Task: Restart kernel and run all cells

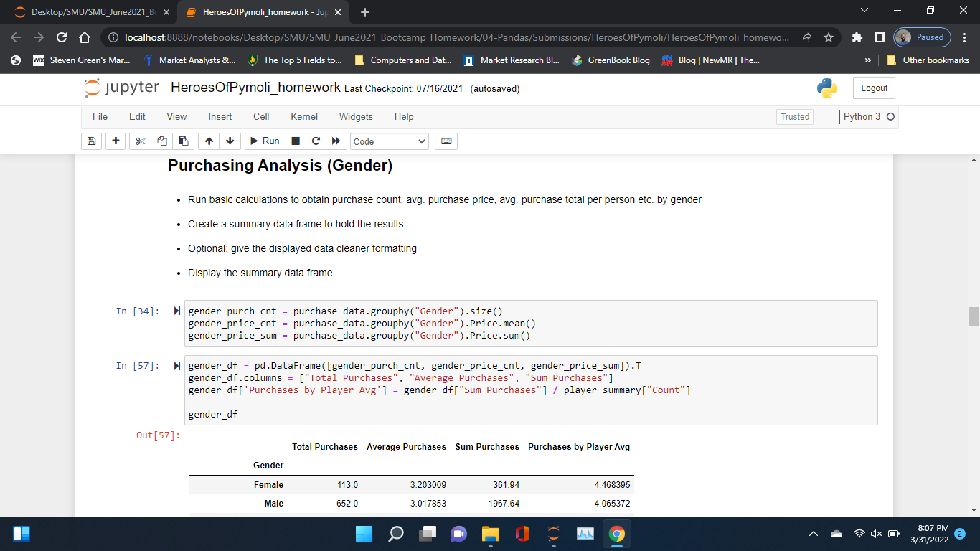Action: point(337,141)
